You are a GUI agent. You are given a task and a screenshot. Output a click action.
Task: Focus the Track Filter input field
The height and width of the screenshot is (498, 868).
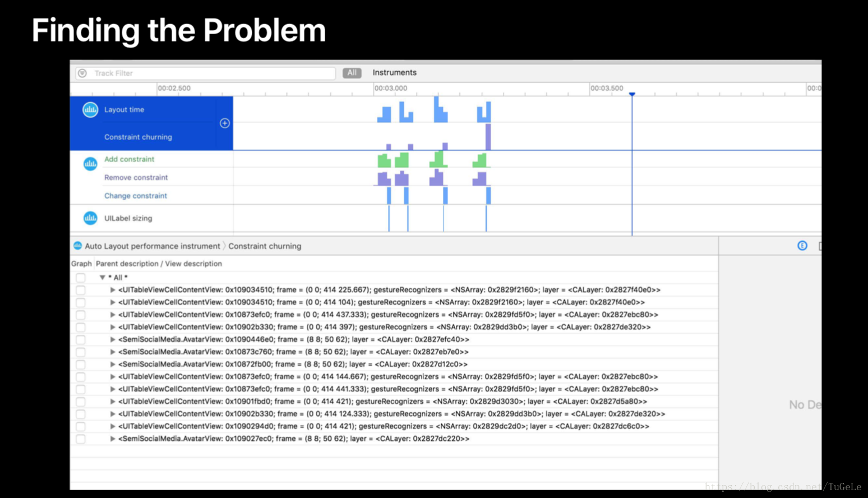coord(206,73)
